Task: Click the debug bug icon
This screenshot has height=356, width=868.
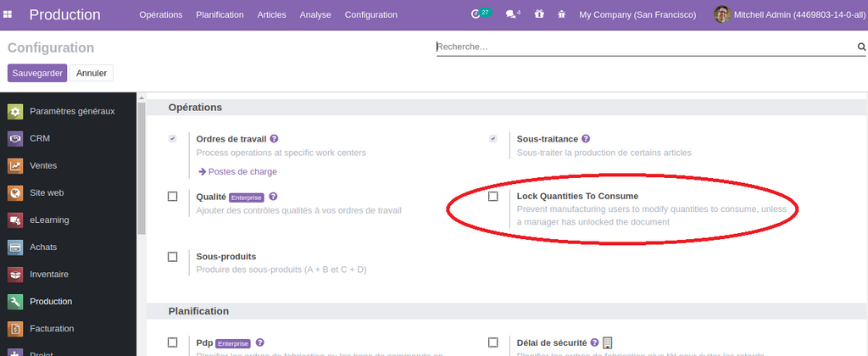Action: (561, 14)
